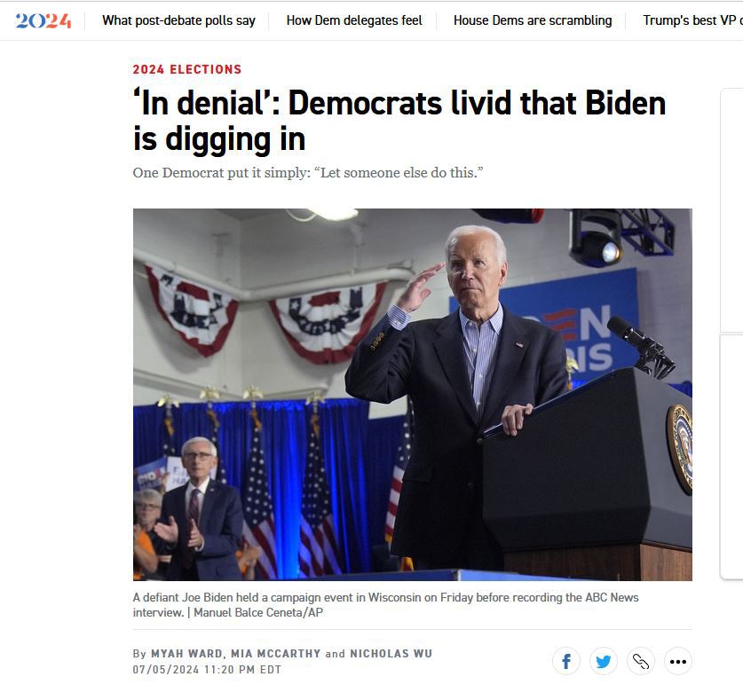Screen dimensions: 743x700
Task: Click the article subheadline quote
Action: [308, 173]
